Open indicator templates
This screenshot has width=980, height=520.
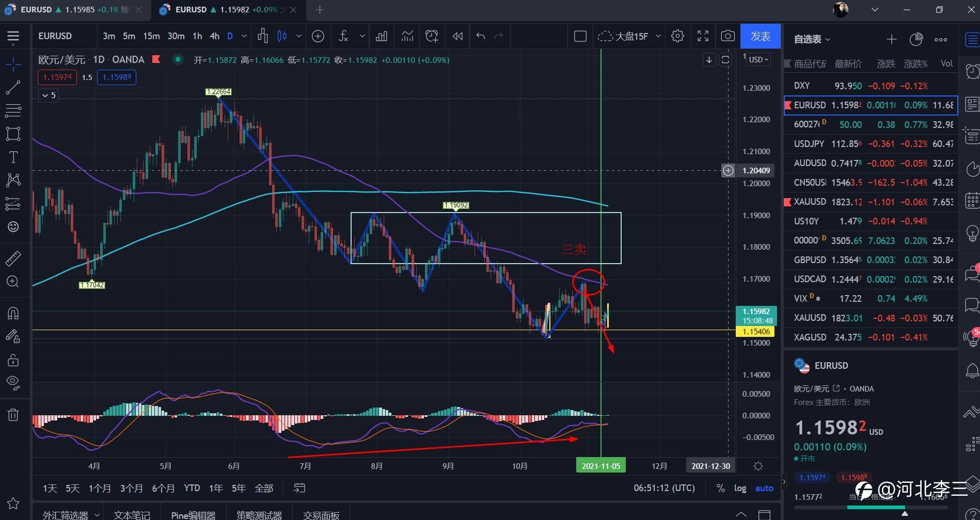[407, 36]
